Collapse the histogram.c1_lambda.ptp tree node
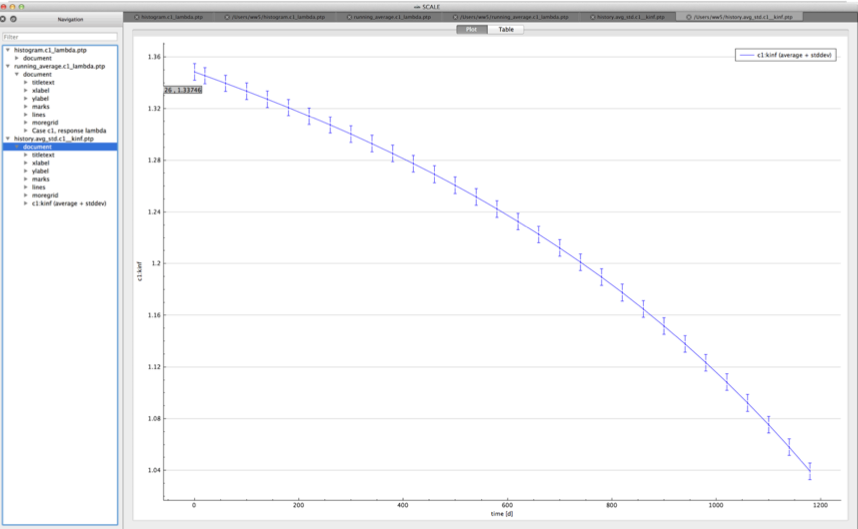The height and width of the screenshot is (529, 858). click(8, 50)
